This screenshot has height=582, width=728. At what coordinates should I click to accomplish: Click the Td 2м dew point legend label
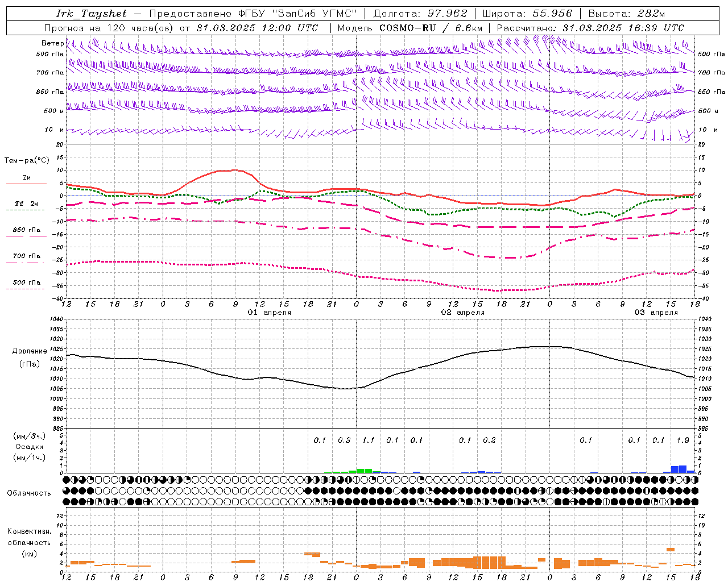point(26,203)
